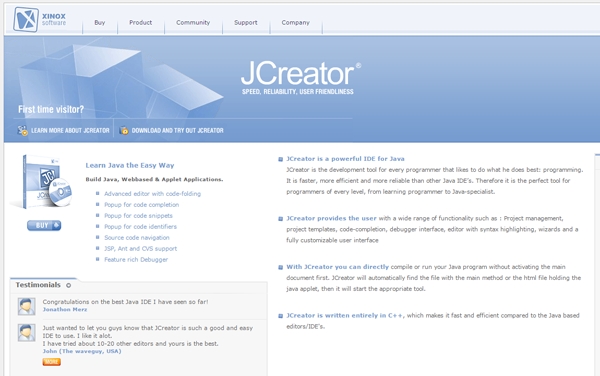Image resolution: width=600 pixels, height=376 pixels.
Task: Open Advanced editor with code-folding link
Action: click(152, 194)
